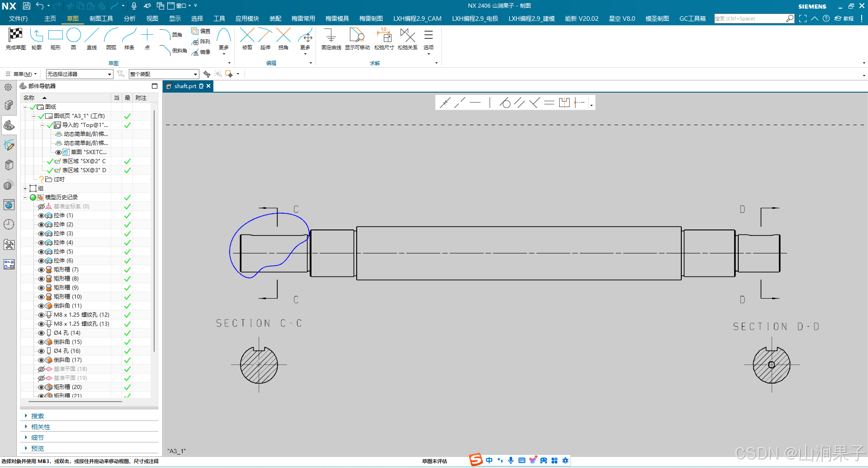The height and width of the screenshot is (468, 868).
Task: Select the 矩形 rectangle tool
Action: coord(56,39)
